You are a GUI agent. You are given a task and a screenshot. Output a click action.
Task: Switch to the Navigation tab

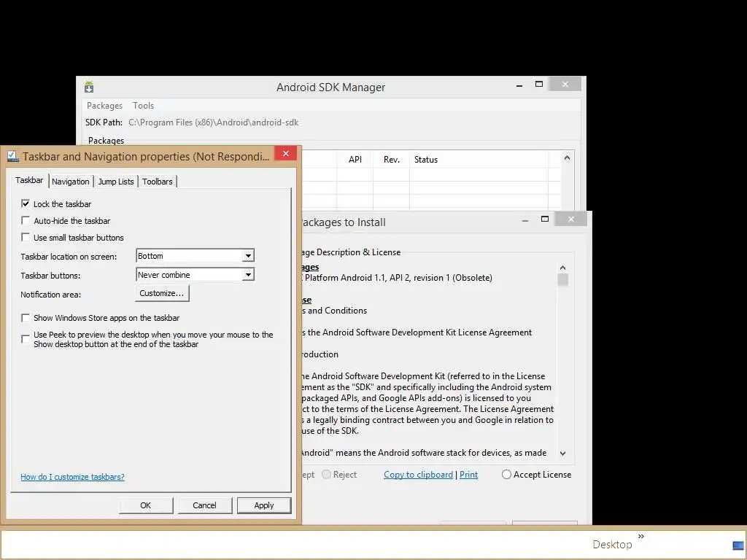pyautogui.click(x=71, y=182)
